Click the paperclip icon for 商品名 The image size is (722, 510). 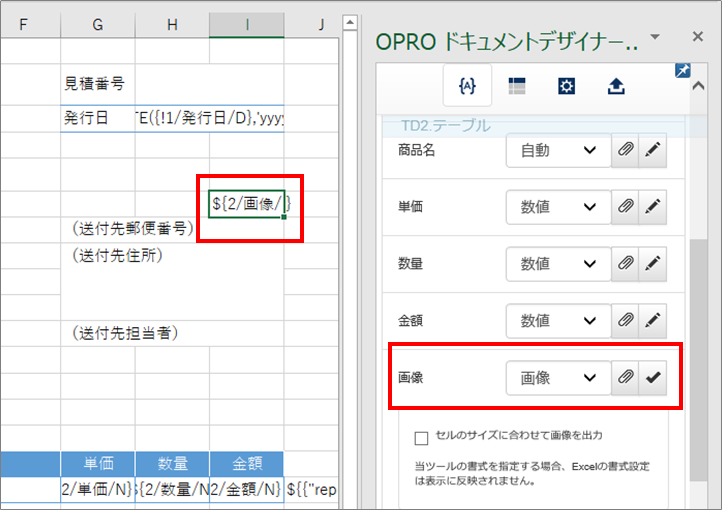[x=625, y=151]
